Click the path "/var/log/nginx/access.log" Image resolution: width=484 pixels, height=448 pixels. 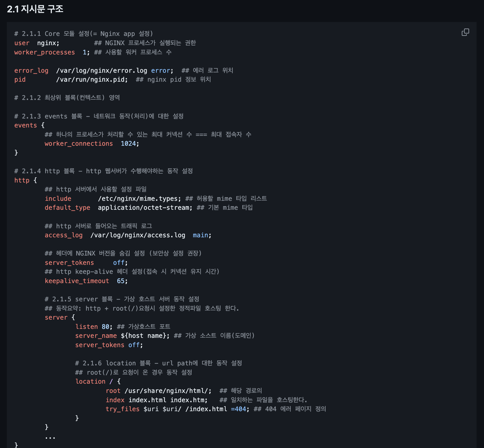click(138, 235)
